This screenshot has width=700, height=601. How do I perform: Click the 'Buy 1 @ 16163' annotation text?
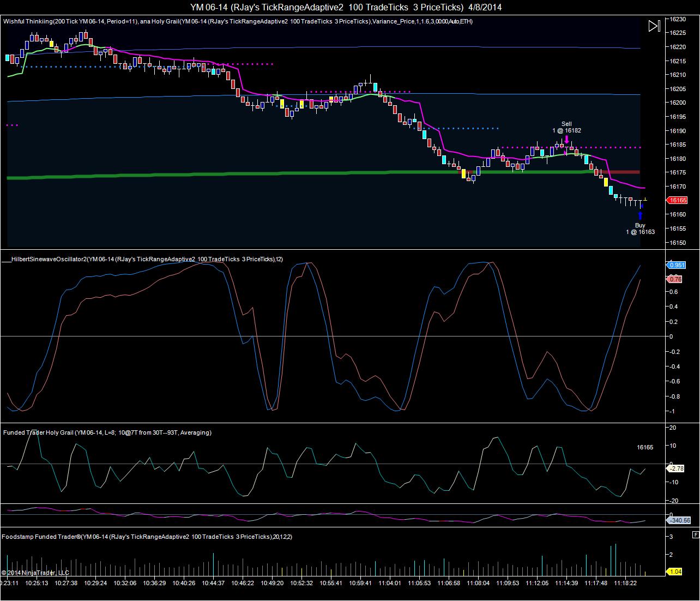tap(640, 229)
